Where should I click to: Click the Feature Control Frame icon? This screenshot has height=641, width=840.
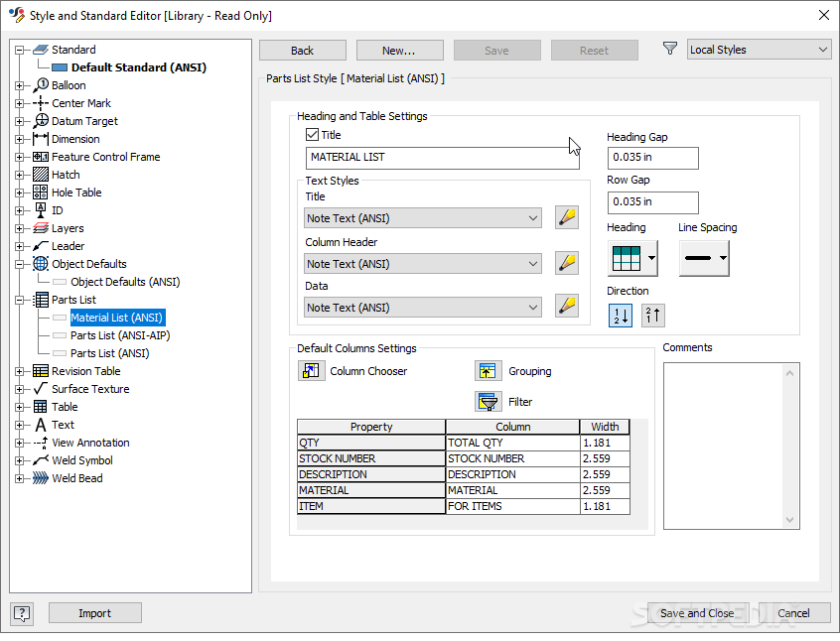tap(41, 157)
